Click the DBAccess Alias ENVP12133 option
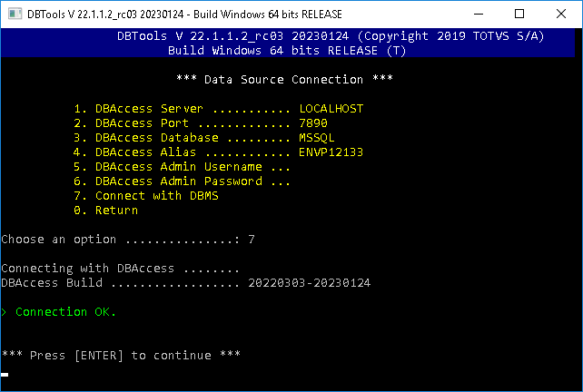Screen dimensions: 583x392 pos(218,152)
